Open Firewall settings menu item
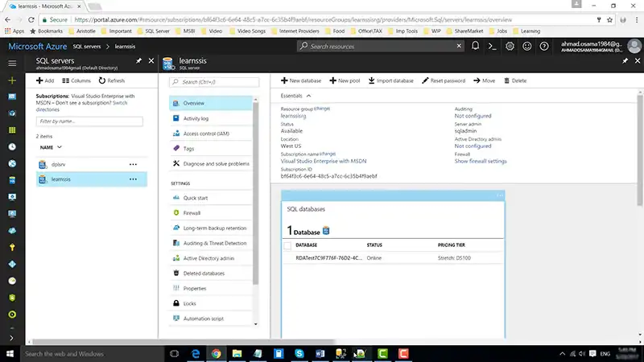The height and width of the screenshot is (362, 644). (x=211, y=213)
